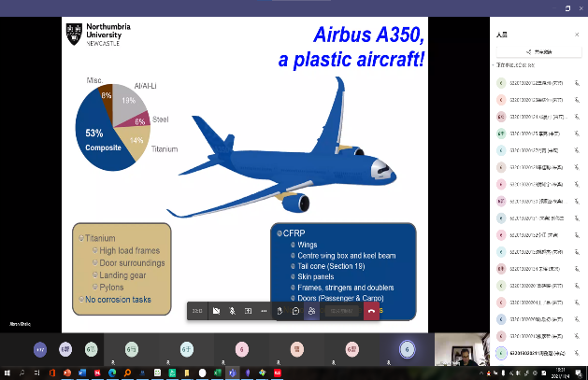This screenshot has height=380, width=588.
Task: Show the meeting chat conversation
Action: 295,311
